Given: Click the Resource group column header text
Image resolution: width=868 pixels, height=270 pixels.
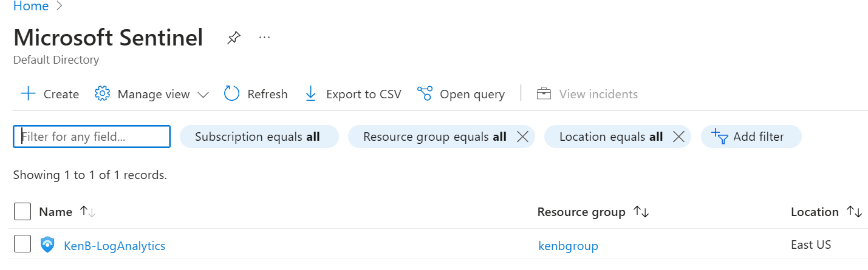Looking at the screenshot, I should [581, 212].
